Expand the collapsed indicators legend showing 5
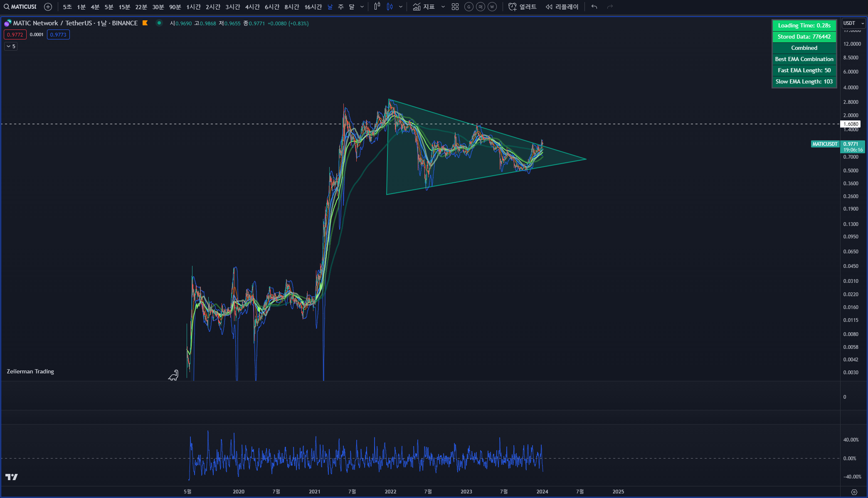 (x=11, y=47)
